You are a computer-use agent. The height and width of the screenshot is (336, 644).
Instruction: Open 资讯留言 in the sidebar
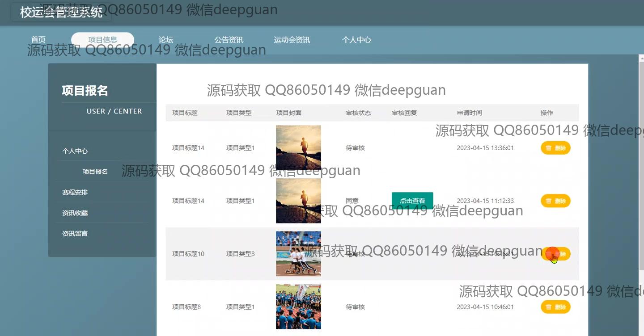click(x=75, y=234)
